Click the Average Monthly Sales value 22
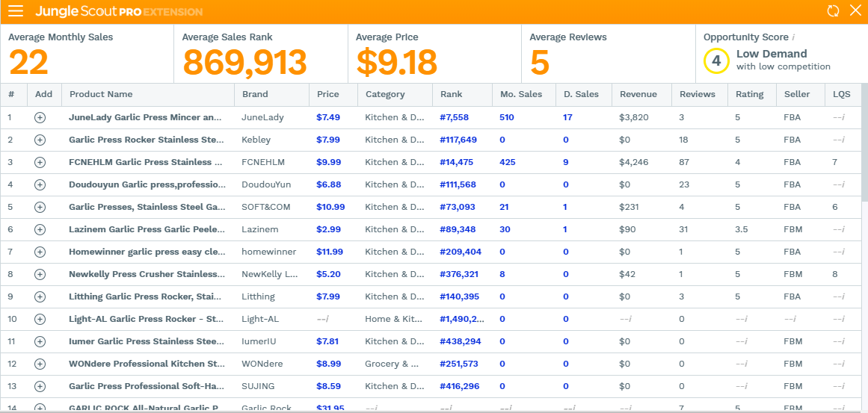 point(28,62)
